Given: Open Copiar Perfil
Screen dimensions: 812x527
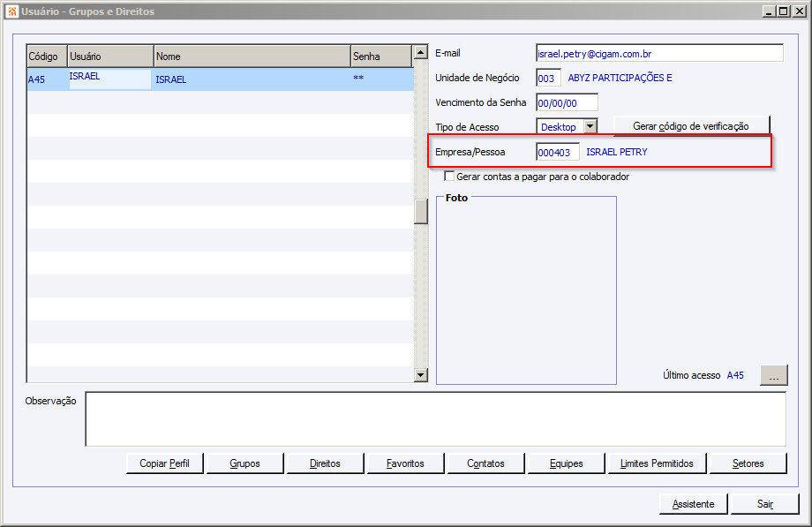Looking at the screenshot, I should [165, 463].
